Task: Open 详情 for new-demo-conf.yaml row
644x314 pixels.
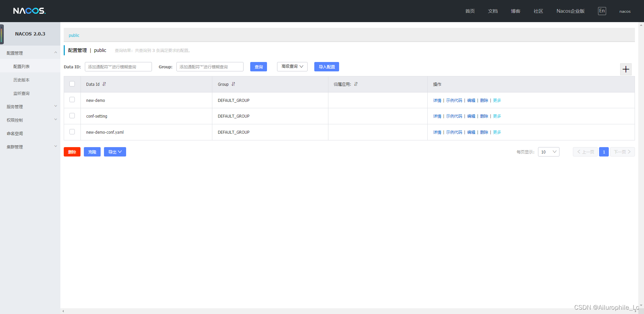Action: pyautogui.click(x=437, y=132)
